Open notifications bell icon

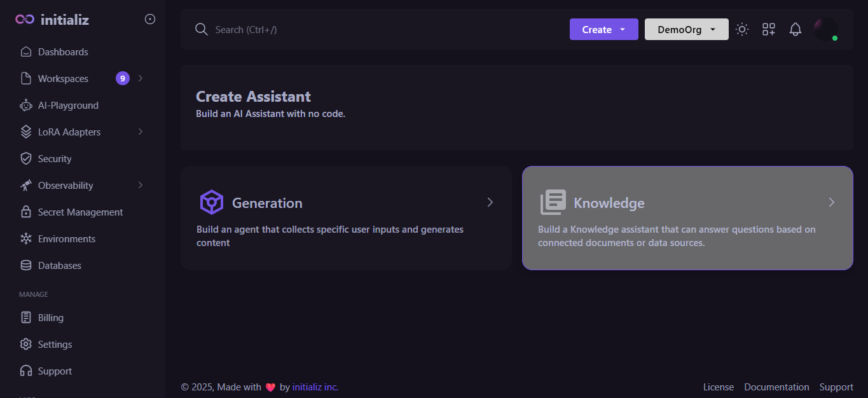pos(796,29)
